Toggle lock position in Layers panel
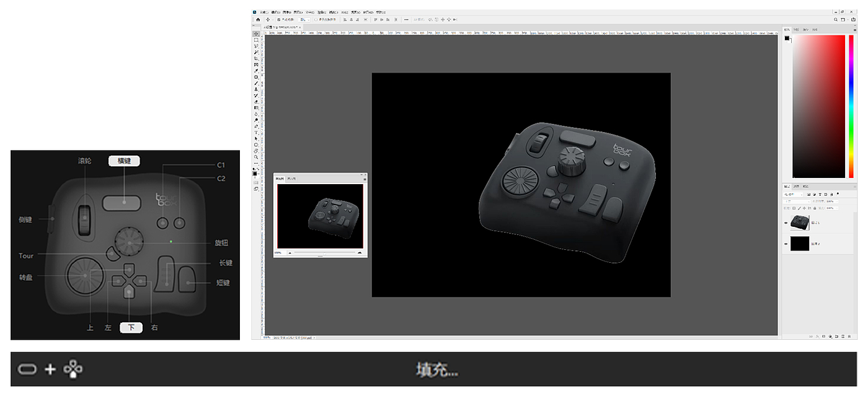 click(x=804, y=208)
